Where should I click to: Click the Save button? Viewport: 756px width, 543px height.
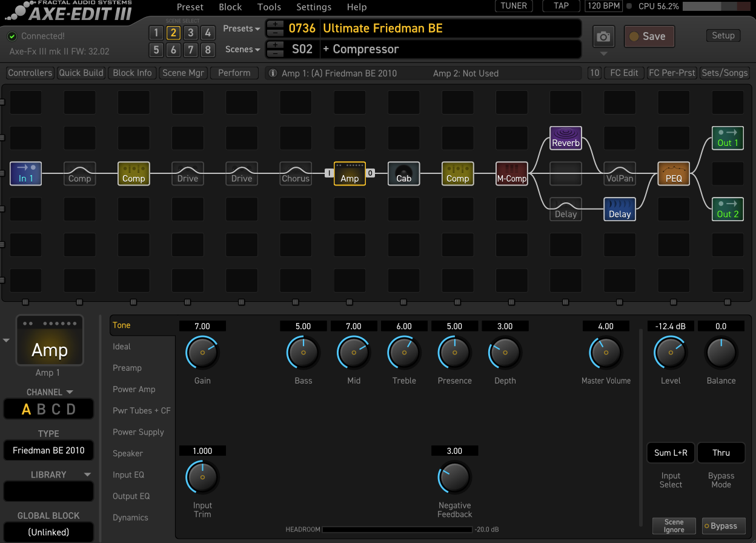coord(649,36)
